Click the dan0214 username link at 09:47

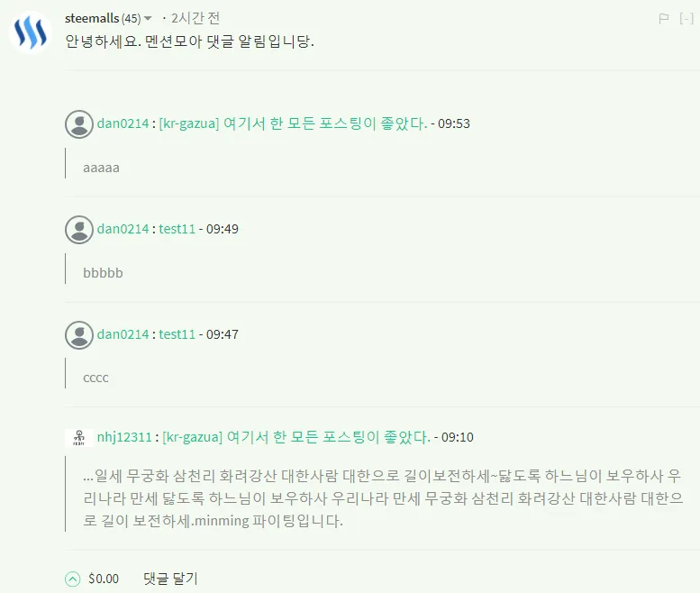123,334
